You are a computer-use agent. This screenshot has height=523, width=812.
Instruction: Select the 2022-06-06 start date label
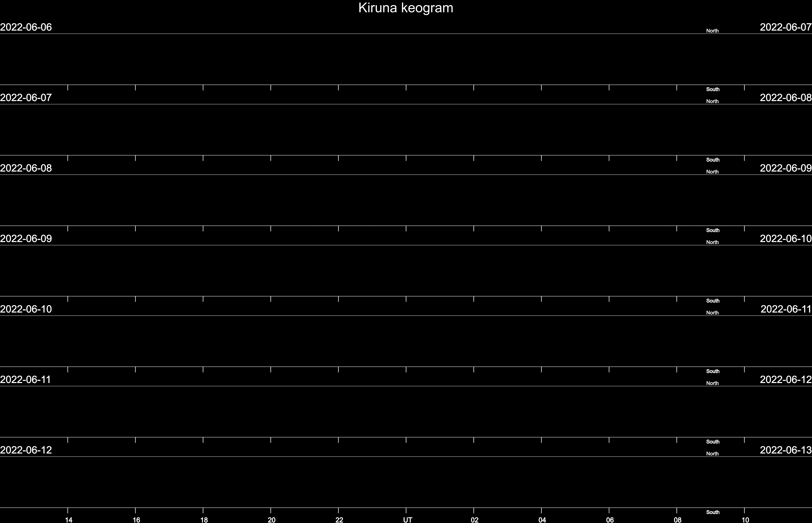26,27
